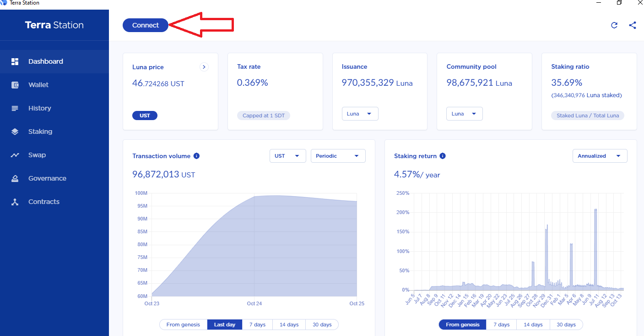This screenshot has height=336, width=644.
Task: Click the 96,872,013 UST volume total
Action: coord(164,175)
